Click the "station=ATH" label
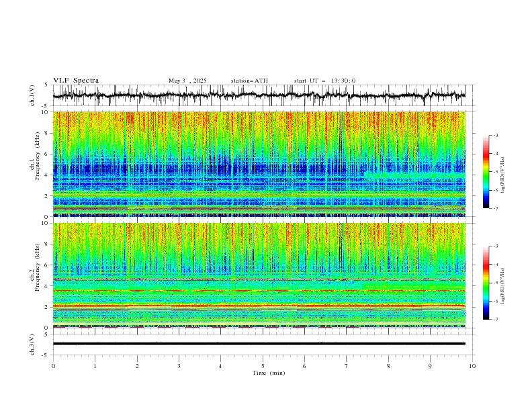This screenshot has height=411, width=532. 249,81
